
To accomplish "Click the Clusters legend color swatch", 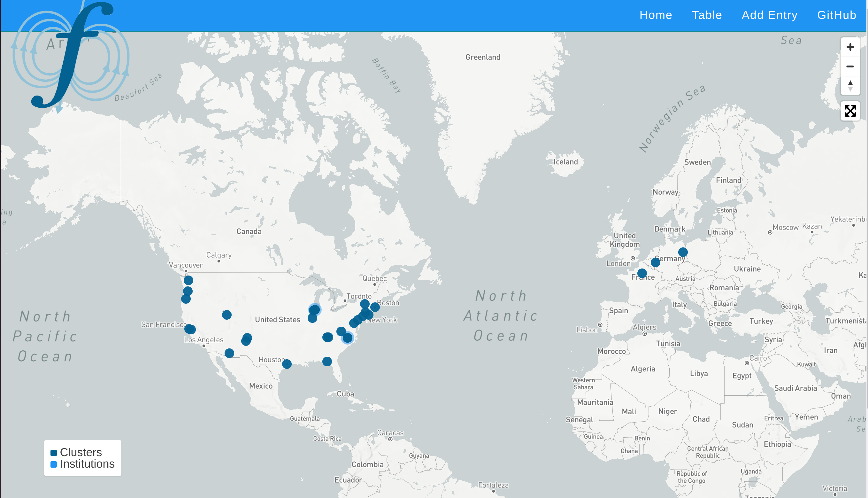I will pos(54,453).
